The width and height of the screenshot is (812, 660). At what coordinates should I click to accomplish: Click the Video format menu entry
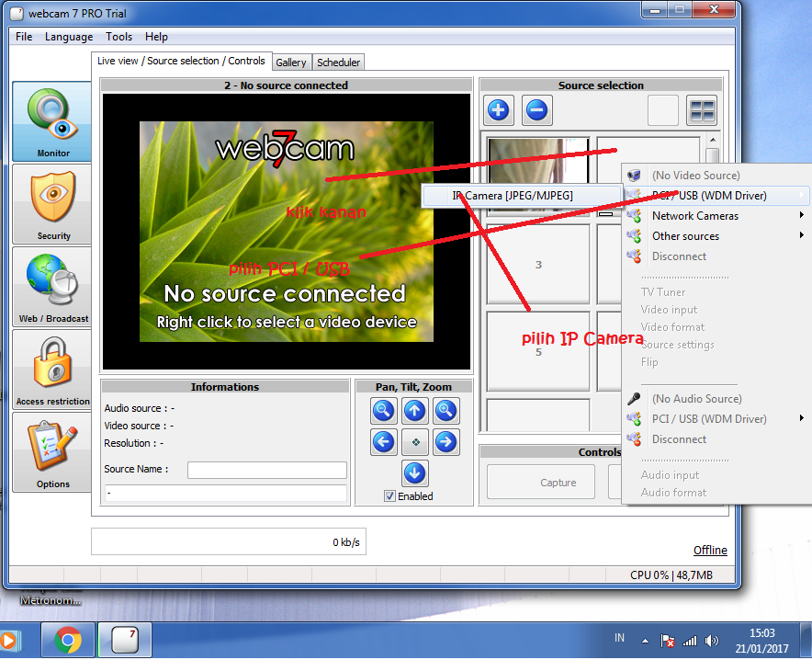click(672, 327)
